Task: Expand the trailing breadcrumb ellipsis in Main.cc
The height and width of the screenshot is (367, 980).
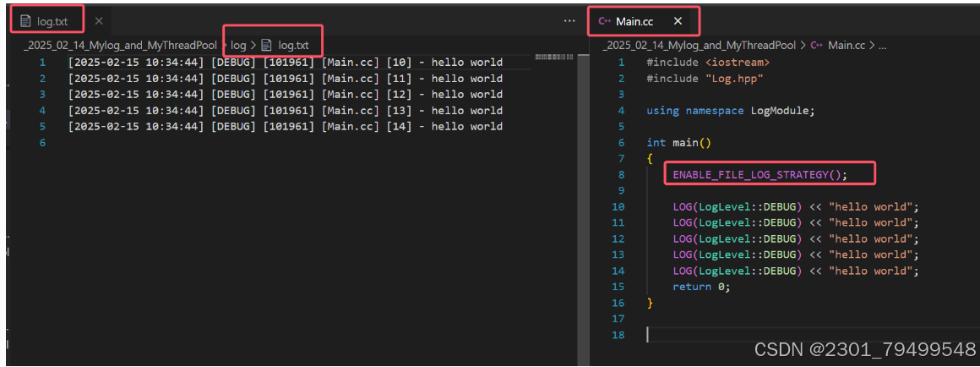Action: click(x=882, y=46)
